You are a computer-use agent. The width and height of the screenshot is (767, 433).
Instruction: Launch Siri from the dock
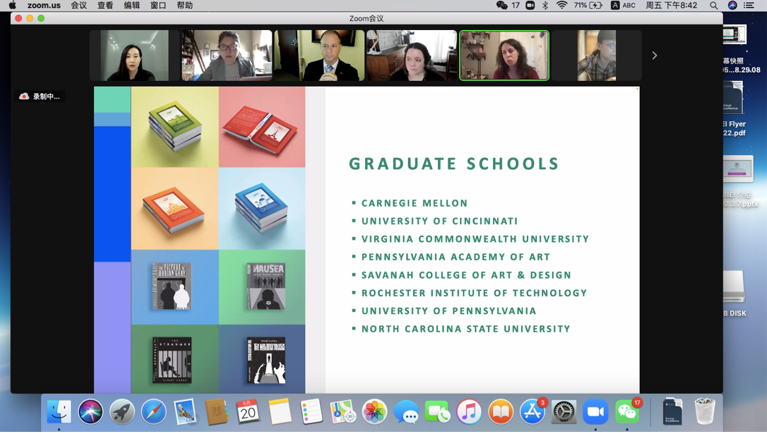90,411
